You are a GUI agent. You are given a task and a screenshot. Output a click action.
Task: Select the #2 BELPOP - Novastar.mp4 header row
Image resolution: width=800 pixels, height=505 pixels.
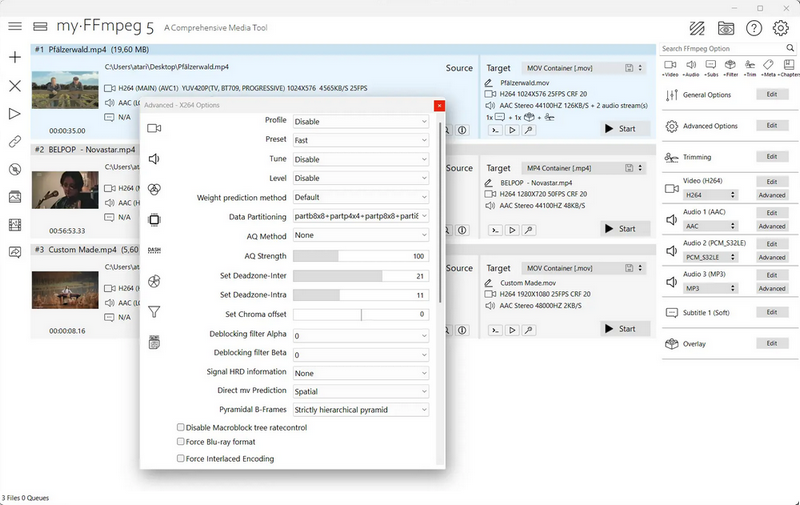[85, 149]
